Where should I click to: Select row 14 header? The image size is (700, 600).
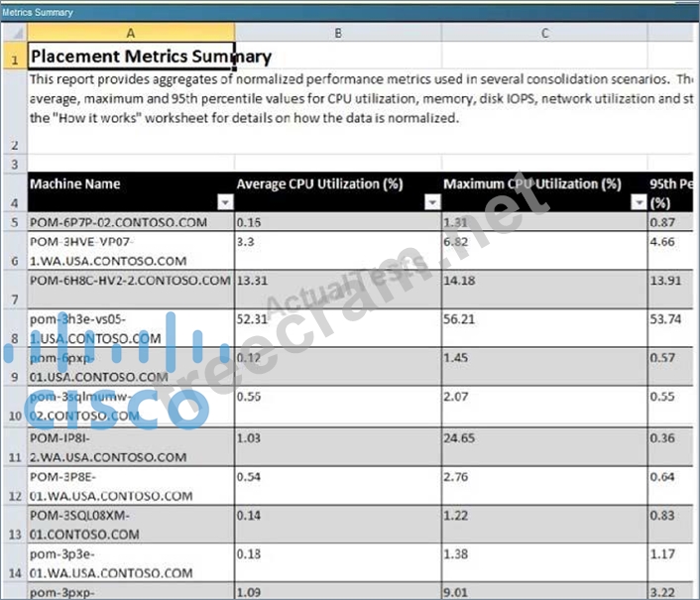pos(13,572)
